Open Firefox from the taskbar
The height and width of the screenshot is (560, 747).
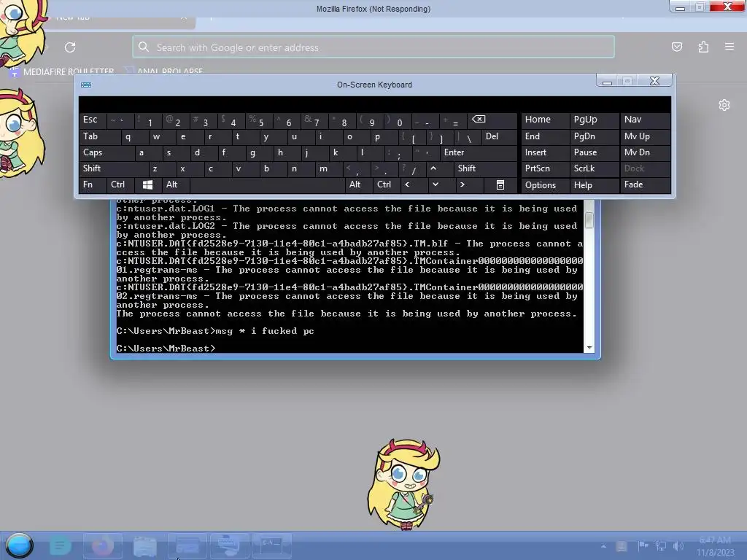point(102,545)
